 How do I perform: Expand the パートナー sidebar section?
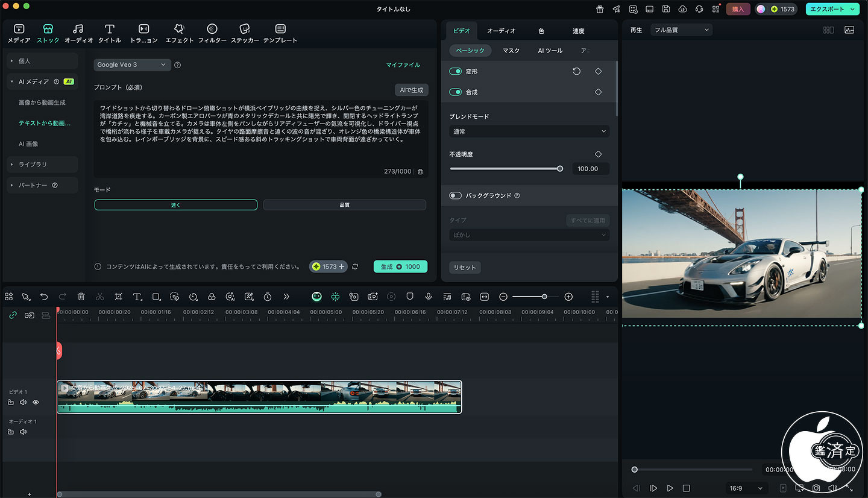pyautogui.click(x=42, y=185)
